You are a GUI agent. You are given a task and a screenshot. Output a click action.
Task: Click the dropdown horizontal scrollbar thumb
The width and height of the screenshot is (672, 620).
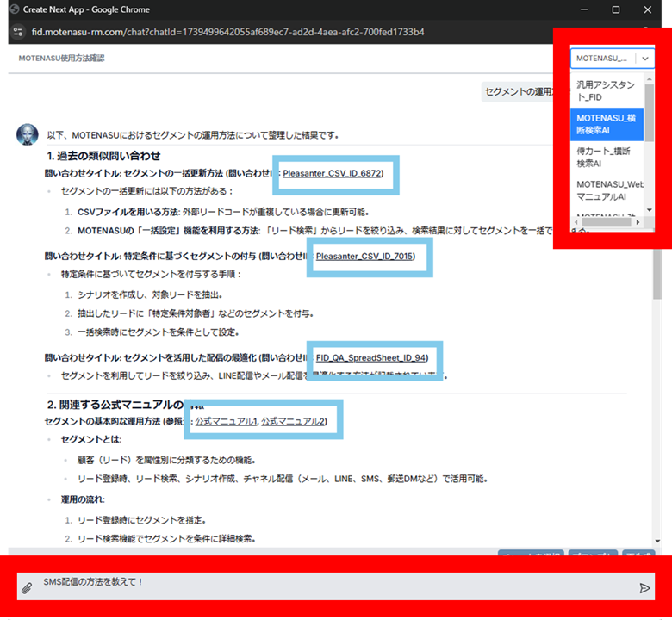click(607, 222)
